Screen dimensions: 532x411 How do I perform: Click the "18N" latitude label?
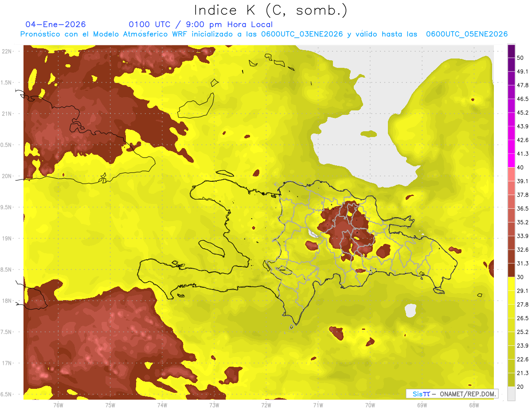(7, 301)
